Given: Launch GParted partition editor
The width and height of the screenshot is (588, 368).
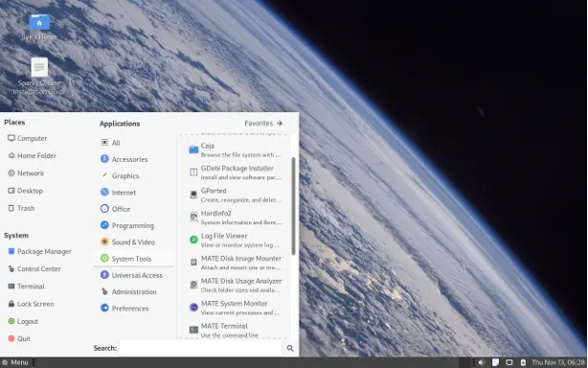Looking at the screenshot, I should click(x=236, y=195).
